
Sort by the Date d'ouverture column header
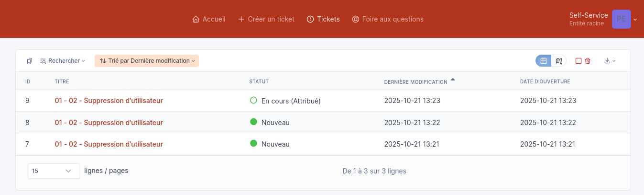(x=545, y=81)
